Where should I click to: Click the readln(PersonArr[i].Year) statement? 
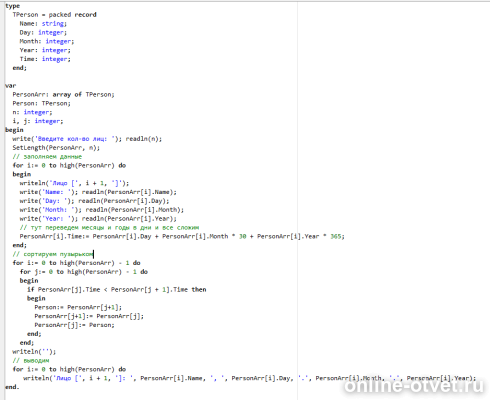(129, 219)
